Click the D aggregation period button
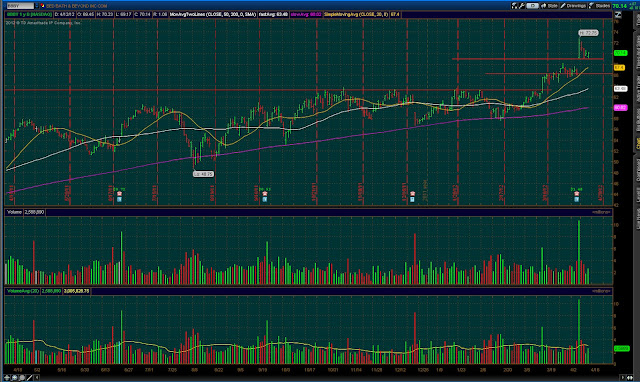Image resolution: width=640 pixels, height=382 pixels. 532,6
